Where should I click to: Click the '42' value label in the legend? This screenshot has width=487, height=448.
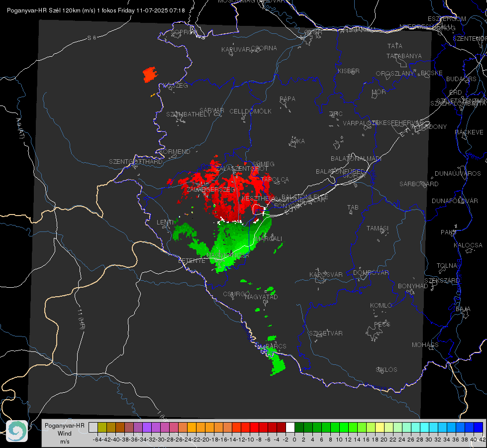point(483,440)
